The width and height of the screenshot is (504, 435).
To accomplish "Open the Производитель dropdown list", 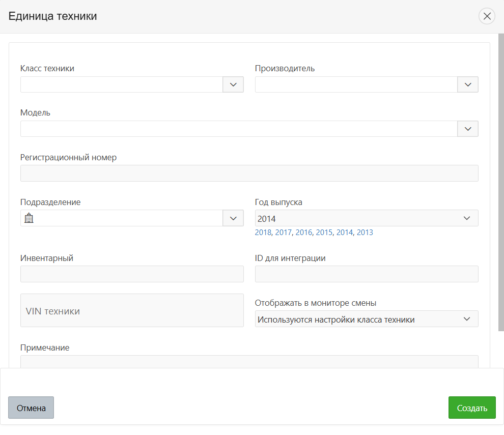I will (468, 84).
